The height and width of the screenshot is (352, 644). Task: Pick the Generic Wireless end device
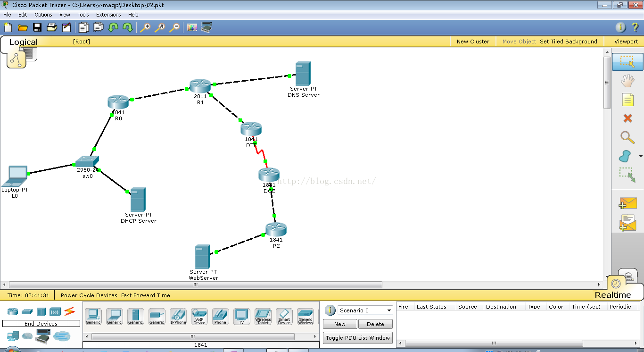coord(305,317)
